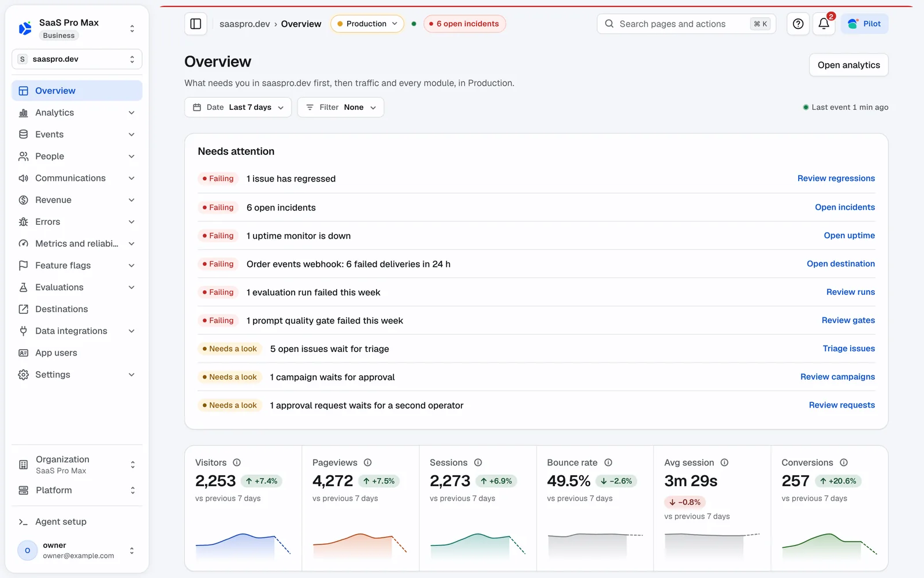The height and width of the screenshot is (578, 924).
Task: Expand the Analytics sidebar section
Action: point(77,113)
